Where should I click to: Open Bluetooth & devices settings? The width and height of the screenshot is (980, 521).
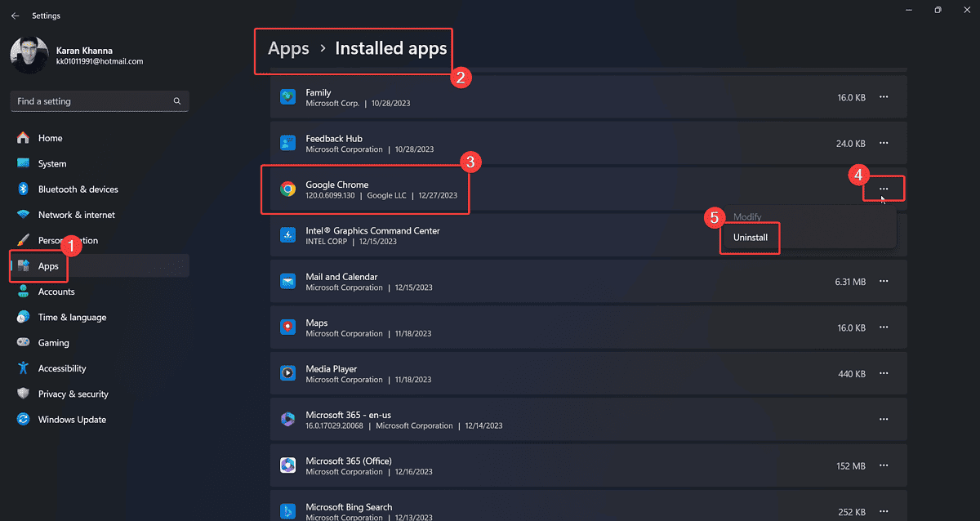[100, 189]
